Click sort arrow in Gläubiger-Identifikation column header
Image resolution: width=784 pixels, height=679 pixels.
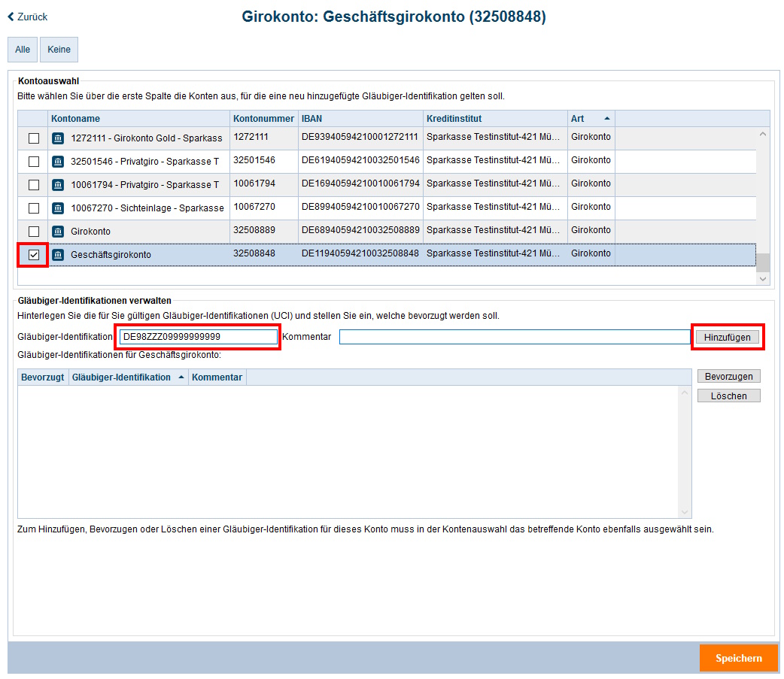[181, 377]
